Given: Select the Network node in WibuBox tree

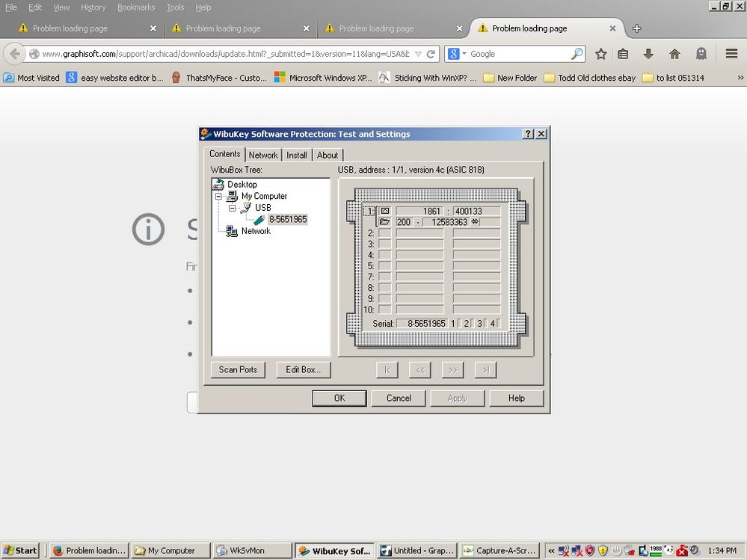Looking at the screenshot, I should click(x=256, y=231).
